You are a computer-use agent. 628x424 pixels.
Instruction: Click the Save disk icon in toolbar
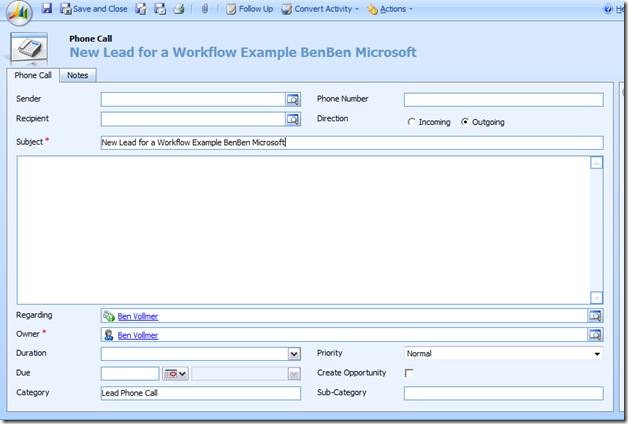click(x=47, y=9)
